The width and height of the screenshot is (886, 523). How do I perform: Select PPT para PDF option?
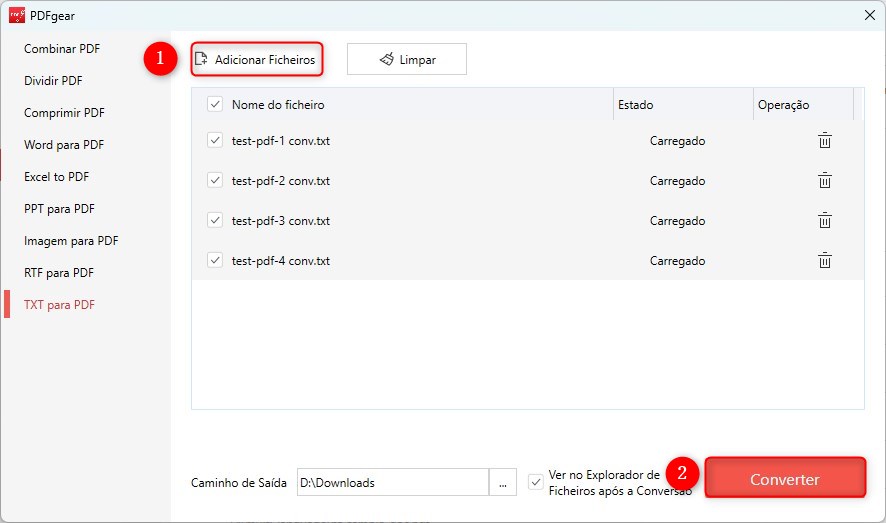coord(59,209)
